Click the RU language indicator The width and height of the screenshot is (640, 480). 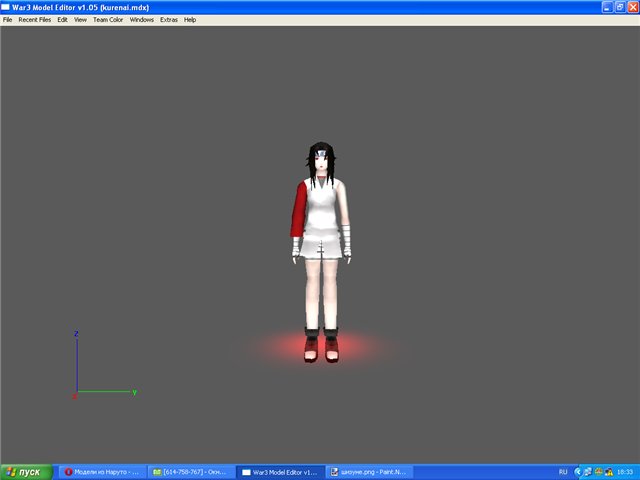(563, 471)
